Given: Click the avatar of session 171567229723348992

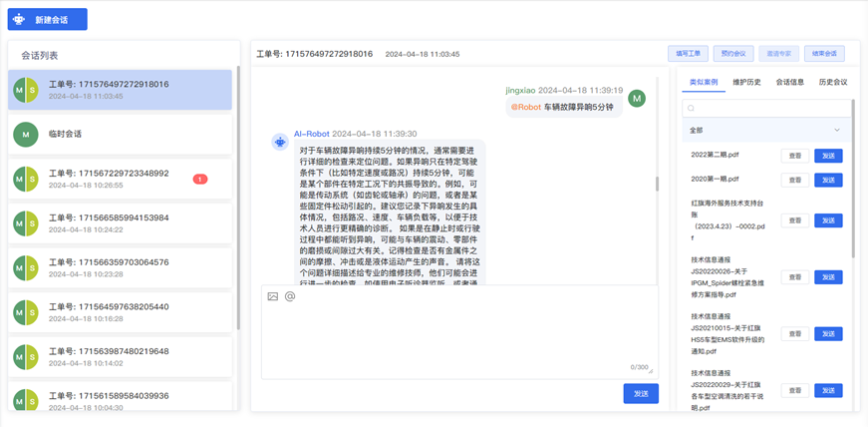Looking at the screenshot, I should click(26, 180).
